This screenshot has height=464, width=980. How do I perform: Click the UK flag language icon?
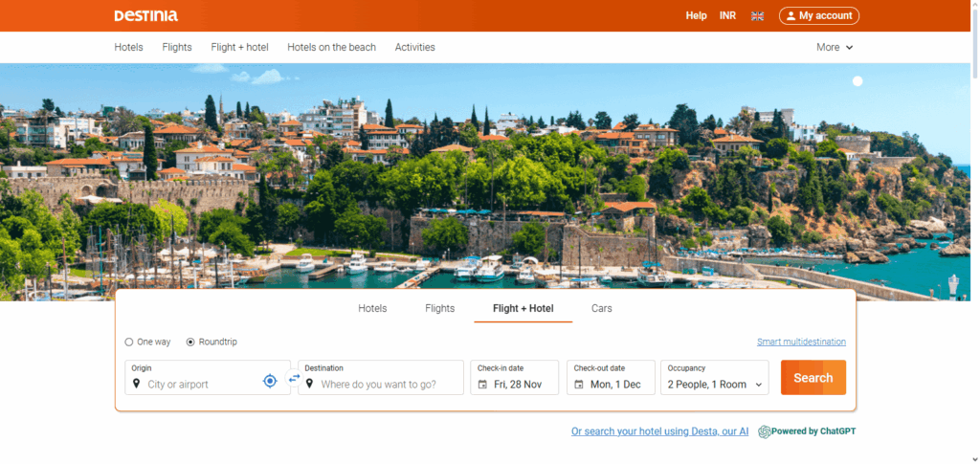click(757, 16)
